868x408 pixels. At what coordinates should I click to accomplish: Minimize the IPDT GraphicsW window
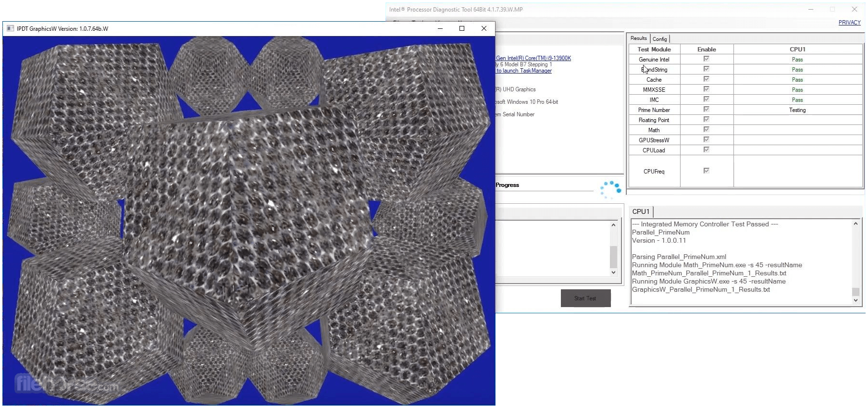[x=440, y=29]
